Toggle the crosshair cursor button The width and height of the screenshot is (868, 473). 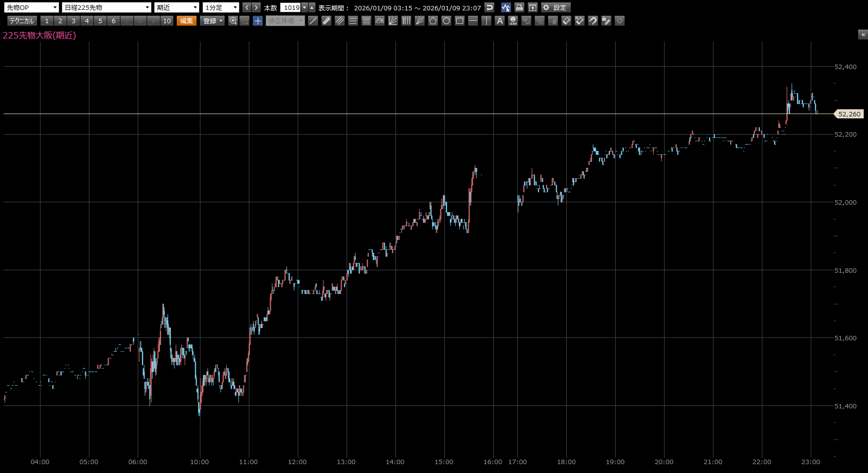click(x=258, y=21)
